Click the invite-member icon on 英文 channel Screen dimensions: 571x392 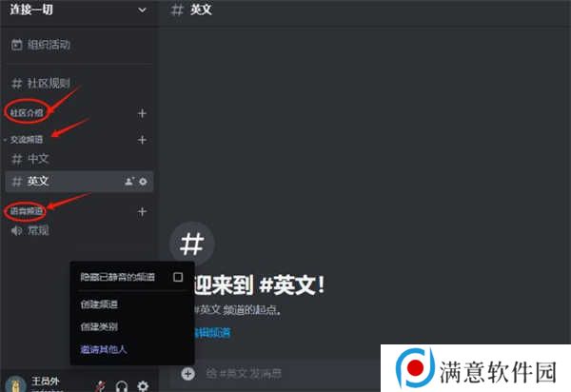(129, 182)
